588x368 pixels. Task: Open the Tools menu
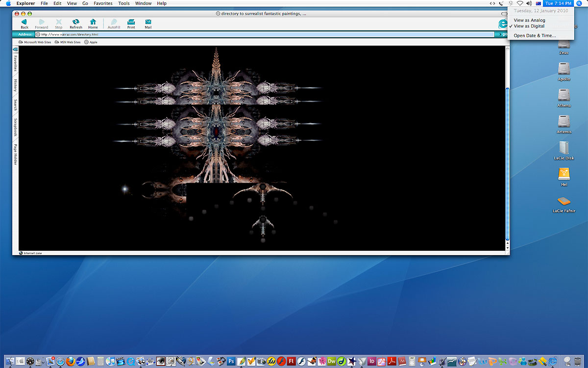[x=124, y=3]
